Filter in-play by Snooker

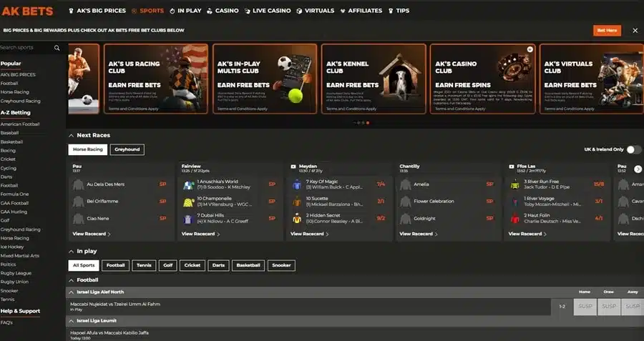tap(281, 265)
